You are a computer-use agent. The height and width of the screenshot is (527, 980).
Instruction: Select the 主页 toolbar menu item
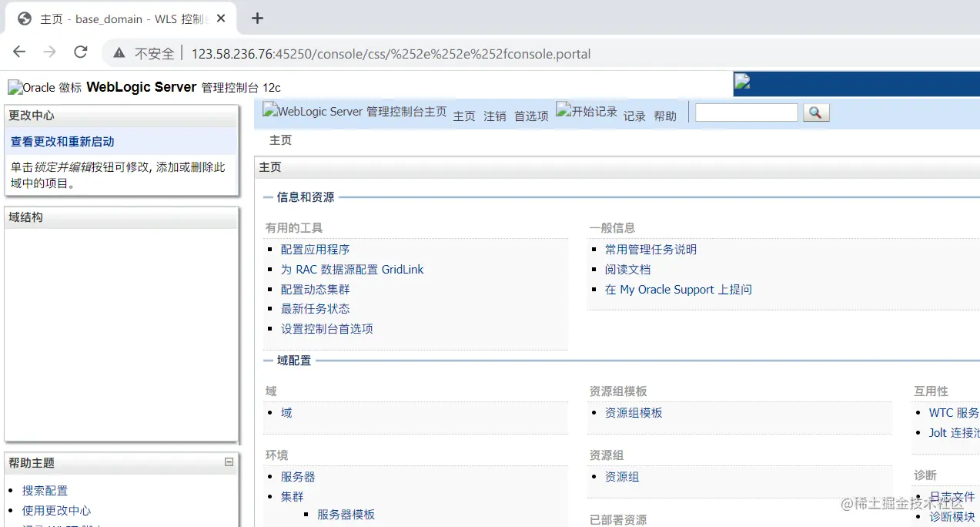click(464, 116)
